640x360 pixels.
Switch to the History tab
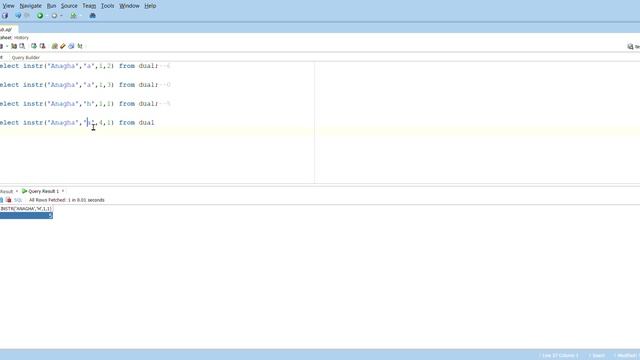click(x=21, y=38)
